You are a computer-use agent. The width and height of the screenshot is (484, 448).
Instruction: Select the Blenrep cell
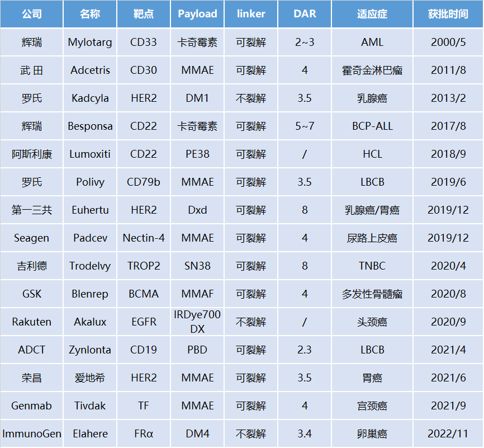90,294
